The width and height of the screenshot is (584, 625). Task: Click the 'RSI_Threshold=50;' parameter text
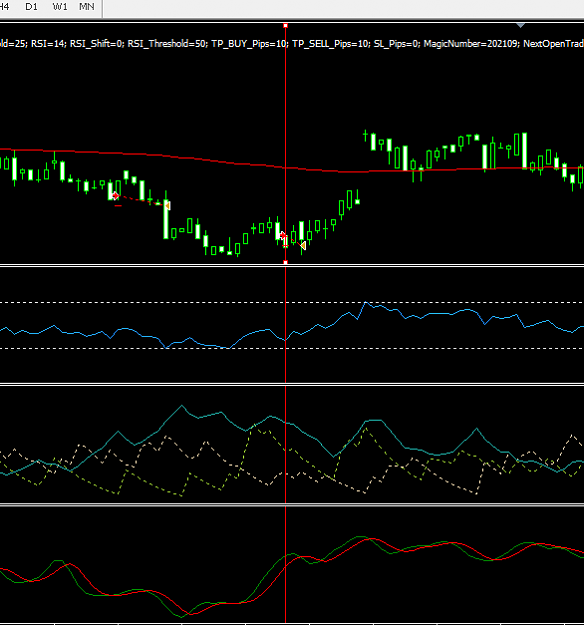[167, 44]
